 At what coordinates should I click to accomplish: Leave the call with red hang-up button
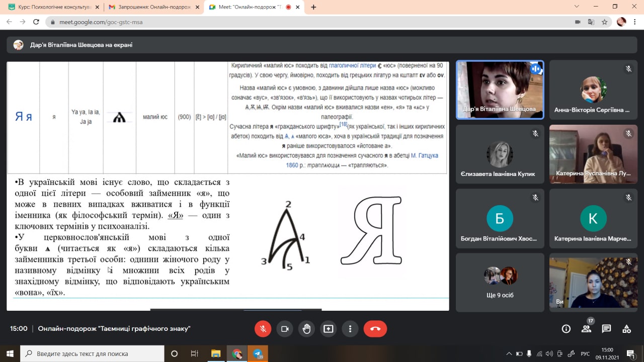pos(375,329)
